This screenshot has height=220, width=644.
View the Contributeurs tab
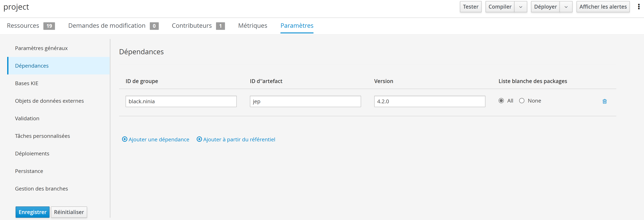pyautogui.click(x=191, y=25)
